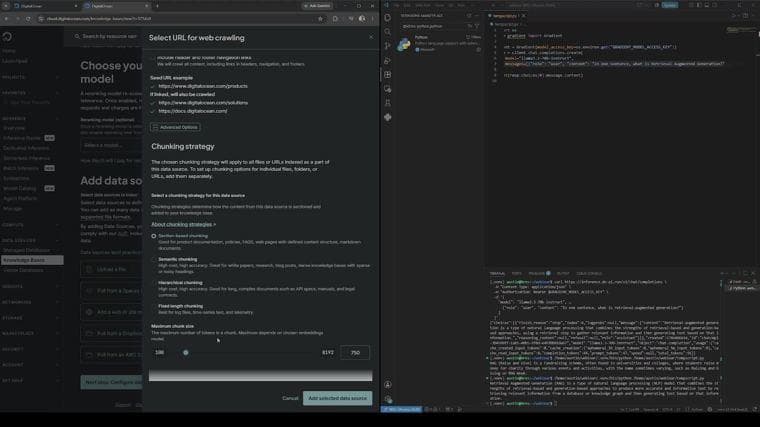Open the Select a model dropdown
Image resolution: width=760 pixels, height=427 pixels.
[111, 145]
